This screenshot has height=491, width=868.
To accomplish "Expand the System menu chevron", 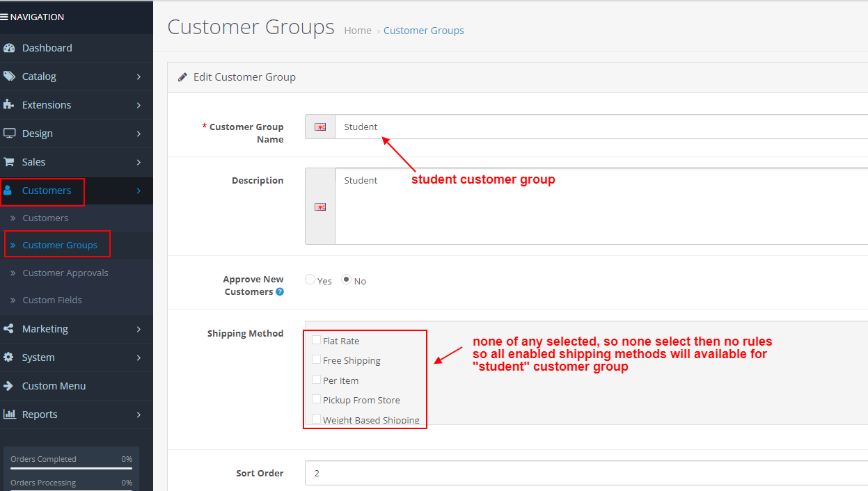I will pyautogui.click(x=139, y=357).
